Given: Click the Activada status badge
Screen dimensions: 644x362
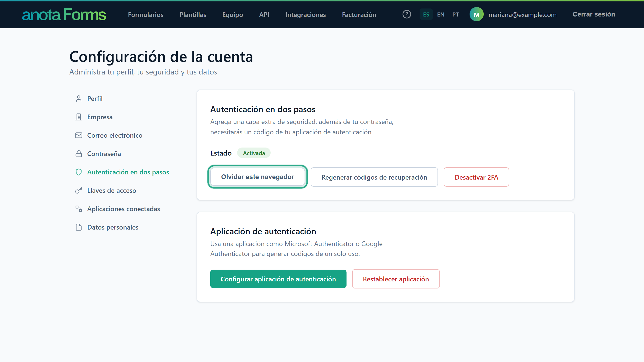Looking at the screenshot, I should point(254,153).
